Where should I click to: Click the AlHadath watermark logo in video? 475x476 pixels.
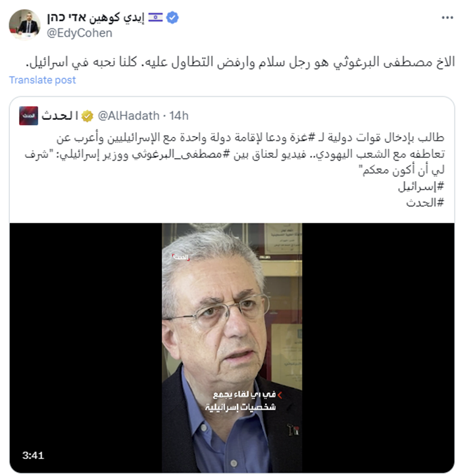(180, 257)
